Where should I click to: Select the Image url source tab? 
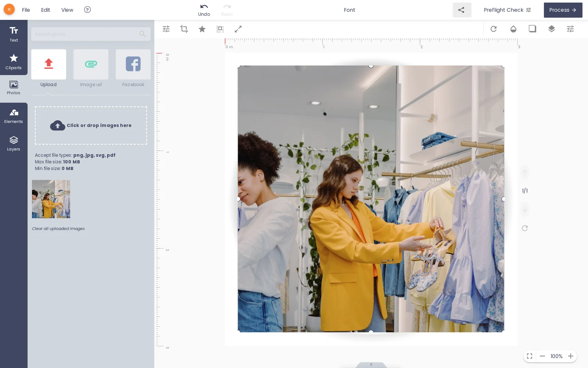point(91,68)
